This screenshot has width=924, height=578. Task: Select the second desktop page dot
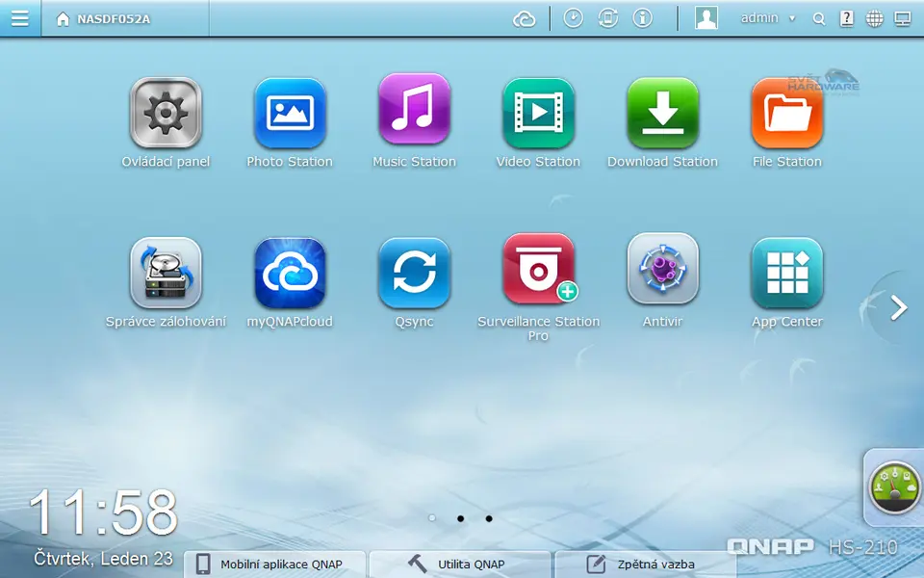click(x=460, y=518)
